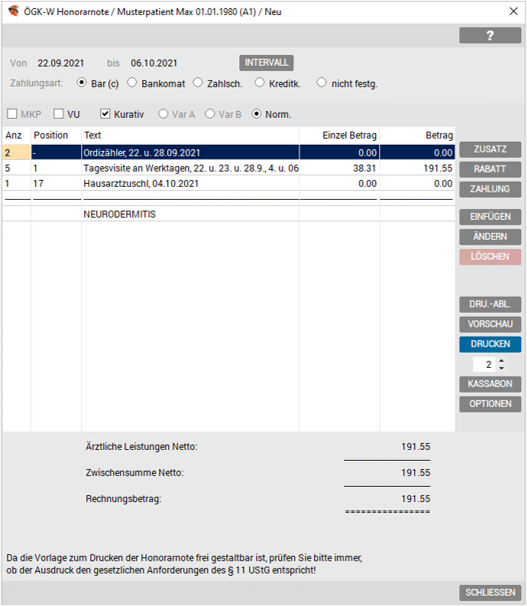Select Bankomat payment option
The width and height of the screenshot is (527, 606).
click(132, 83)
